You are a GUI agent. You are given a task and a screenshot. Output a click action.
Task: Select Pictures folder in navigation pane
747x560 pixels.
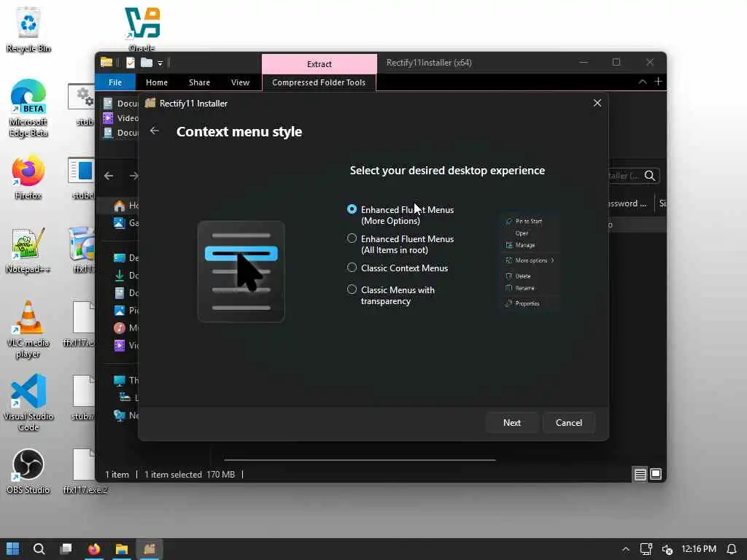125,311
